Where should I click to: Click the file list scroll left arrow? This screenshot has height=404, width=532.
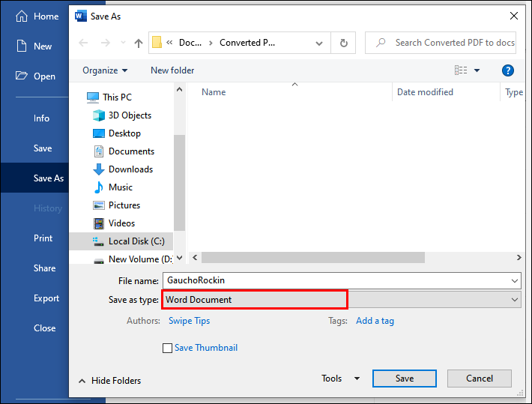click(195, 258)
